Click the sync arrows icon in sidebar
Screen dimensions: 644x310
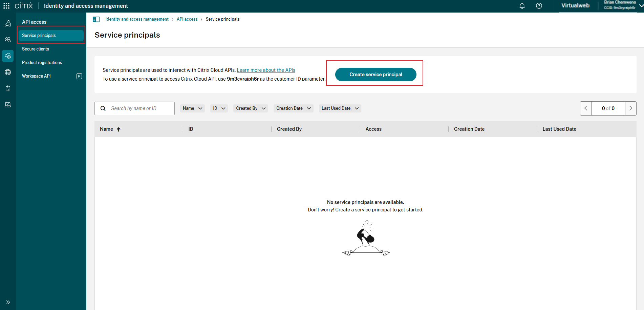point(8,88)
